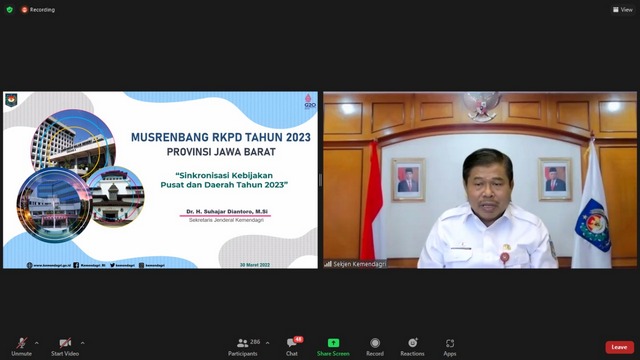Click the text Sekretaris Jenderal Kemendagri

click(226, 220)
